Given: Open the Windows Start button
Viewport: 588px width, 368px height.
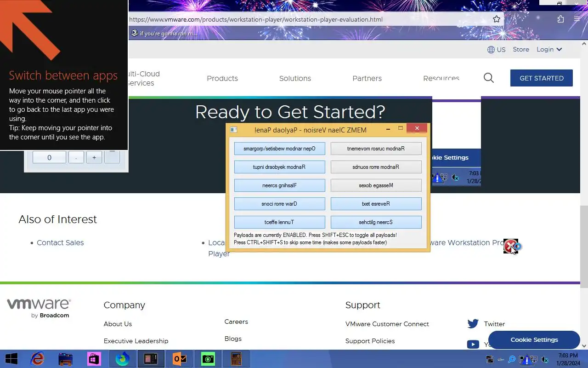Looking at the screenshot, I should (x=11, y=359).
